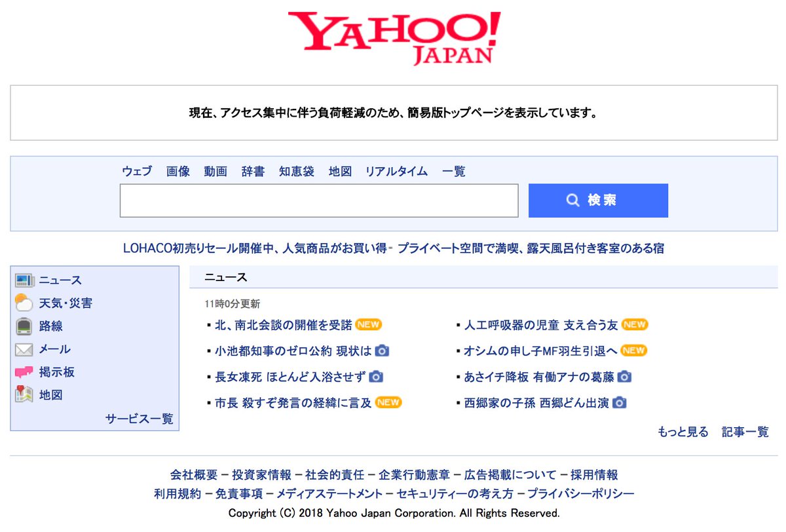Open メール service link
Image resolution: width=786 pixels, height=532 pixels.
point(54,349)
